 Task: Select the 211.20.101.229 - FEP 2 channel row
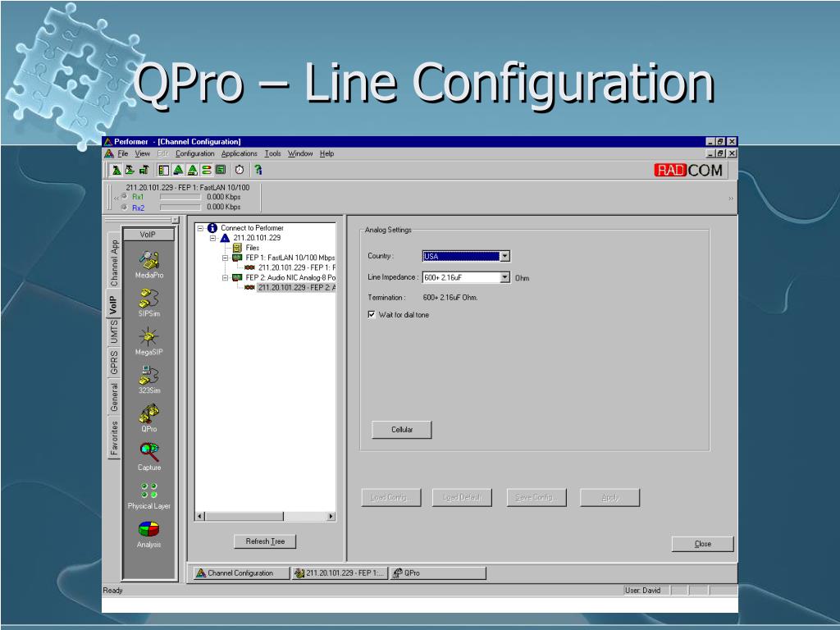(297, 288)
